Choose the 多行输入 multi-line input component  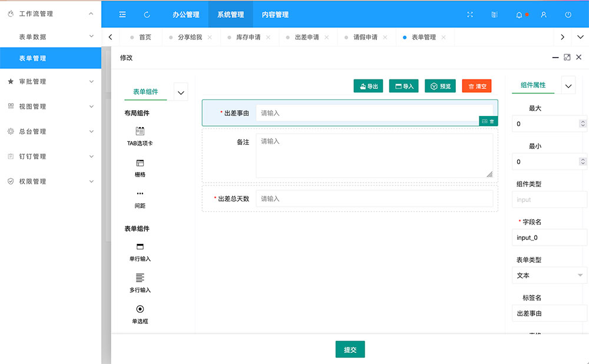pos(140,278)
